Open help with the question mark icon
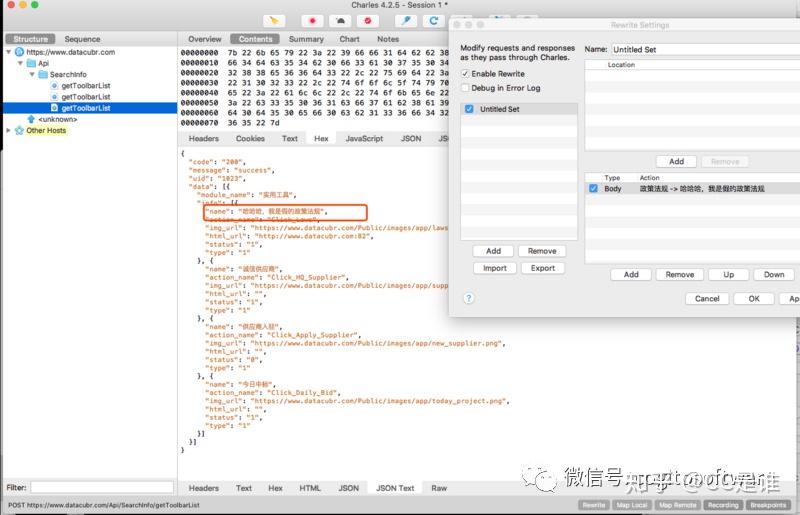The width and height of the screenshot is (800, 515). click(x=468, y=299)
